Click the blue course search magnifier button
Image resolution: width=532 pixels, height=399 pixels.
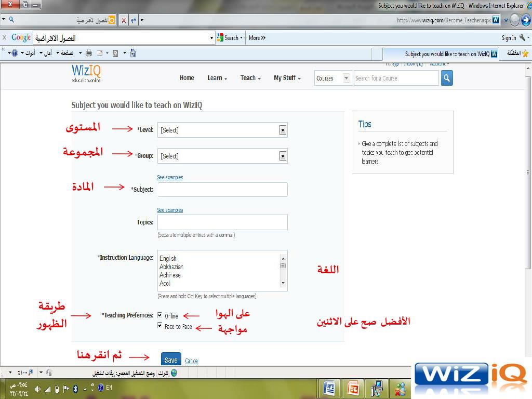coord(447,78)
